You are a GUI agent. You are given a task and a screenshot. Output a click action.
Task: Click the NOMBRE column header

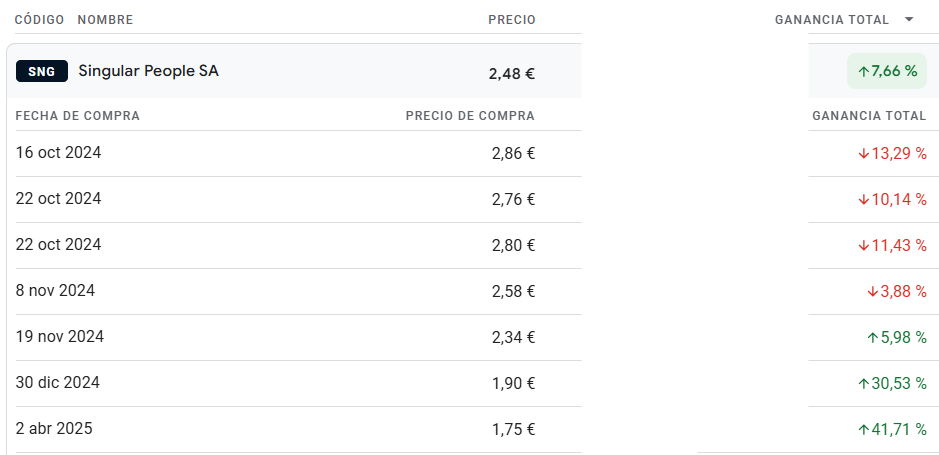tap(105, 20)
